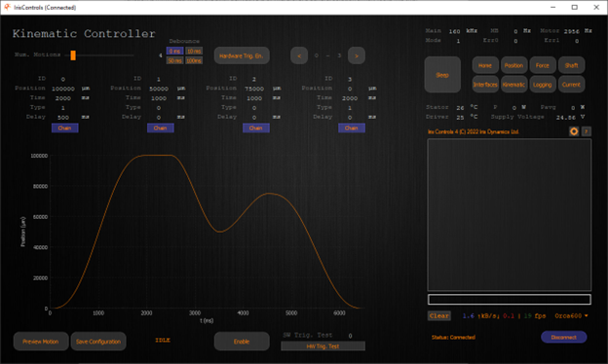Screen dimensions: 608x364
Task: Maximize the IrisControls window
Action: click(x=575, y=7)
